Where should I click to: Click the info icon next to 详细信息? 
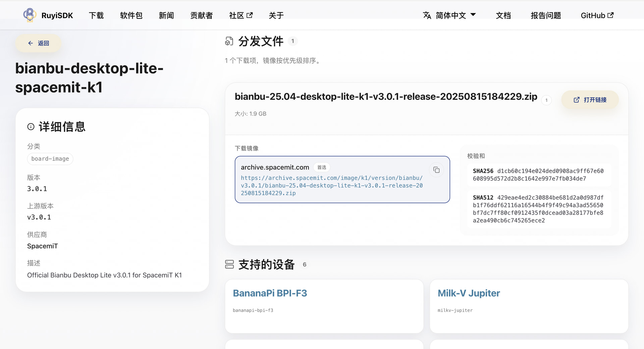point(31,127)
